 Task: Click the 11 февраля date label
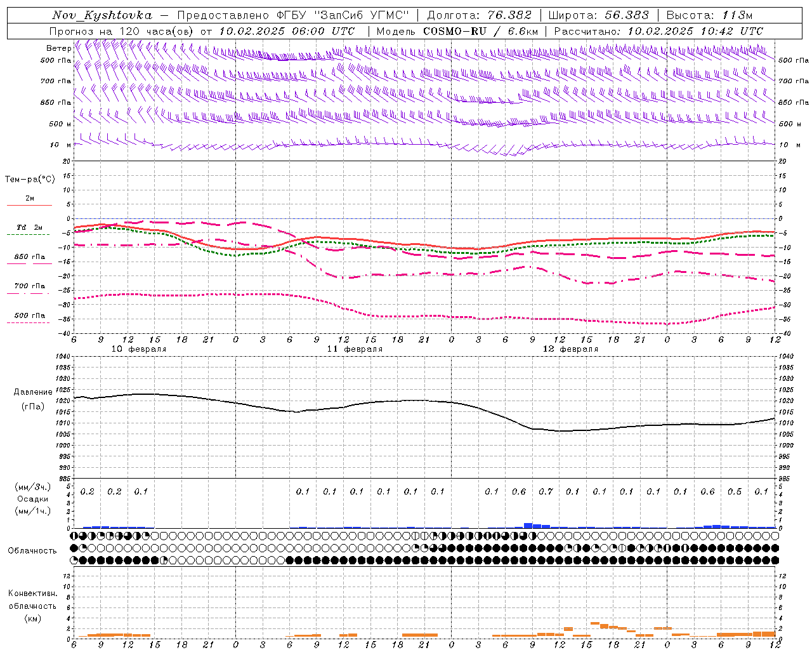355,349
